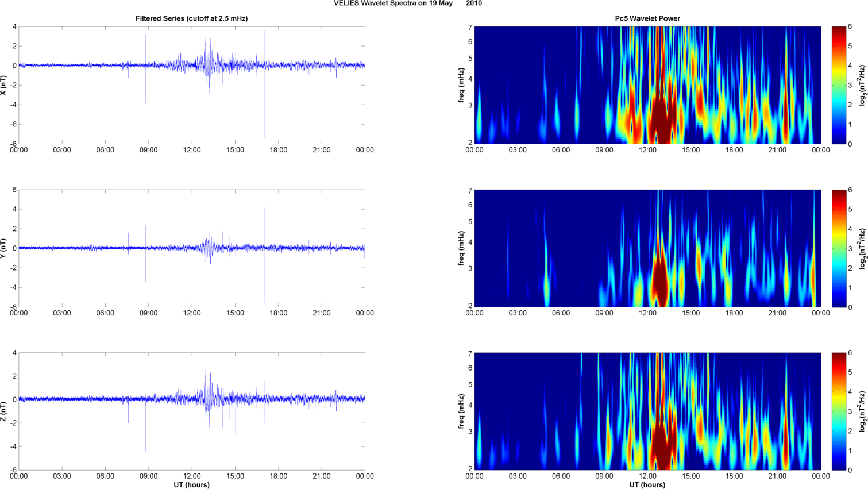This screenshot has height=489, width=868.
Task: Click the '12:00' tick under the X series plot
Action: [x=192, y=150]
